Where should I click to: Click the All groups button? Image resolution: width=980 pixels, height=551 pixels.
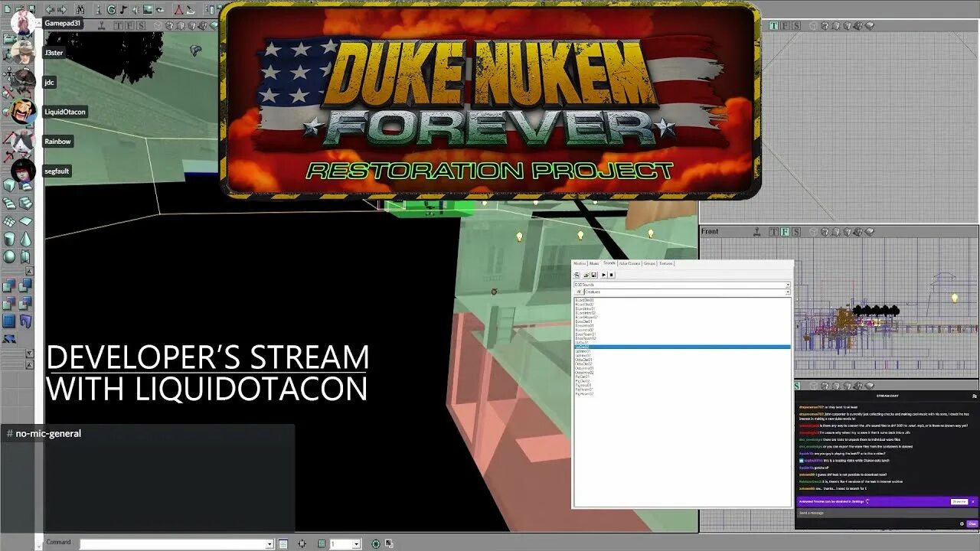[x=579, y=292]
